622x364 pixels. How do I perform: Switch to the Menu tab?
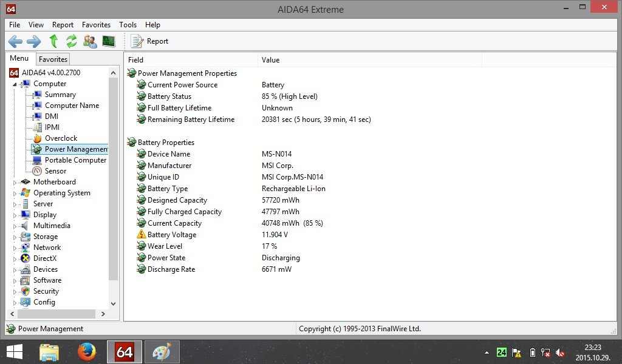point(19,58)
